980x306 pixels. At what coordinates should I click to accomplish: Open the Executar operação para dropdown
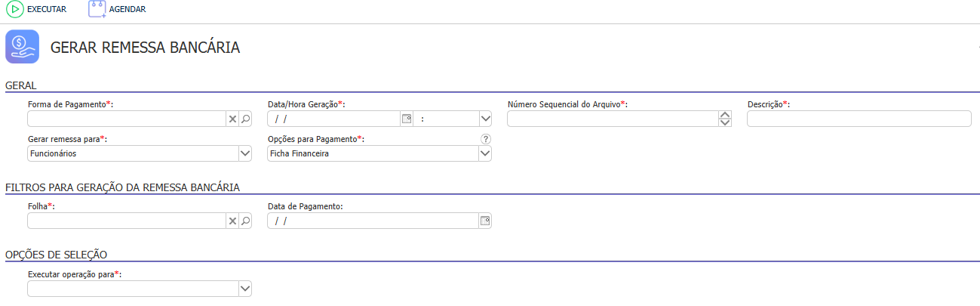click(x=245, y=289)
